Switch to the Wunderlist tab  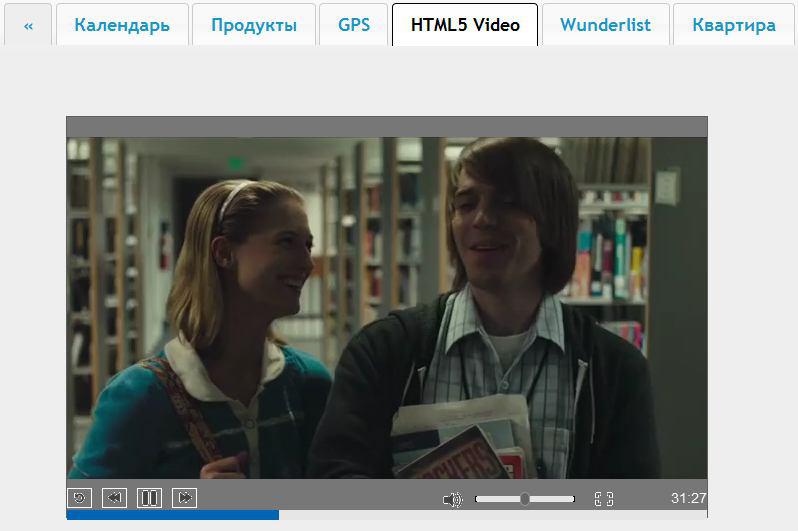click(606, 25)
